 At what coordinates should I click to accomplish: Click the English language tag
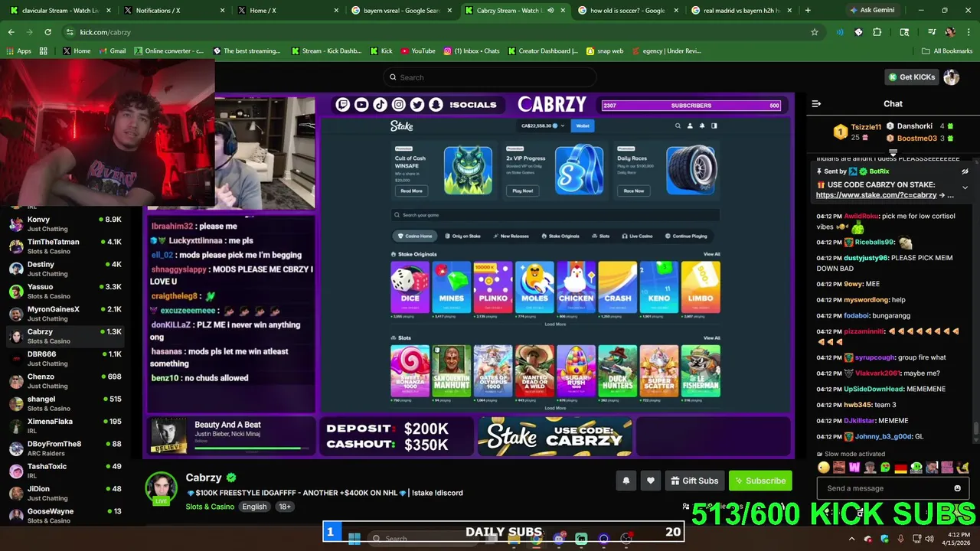point(254,507)
